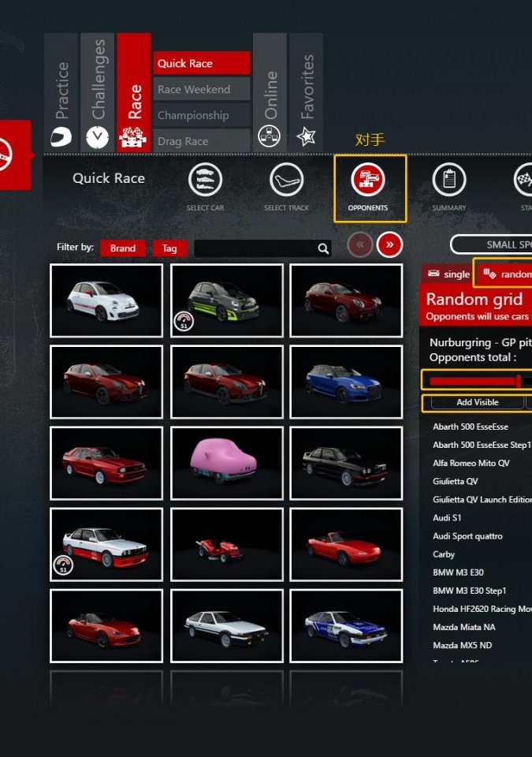Open the Practice mode tab

click(61, 92)
